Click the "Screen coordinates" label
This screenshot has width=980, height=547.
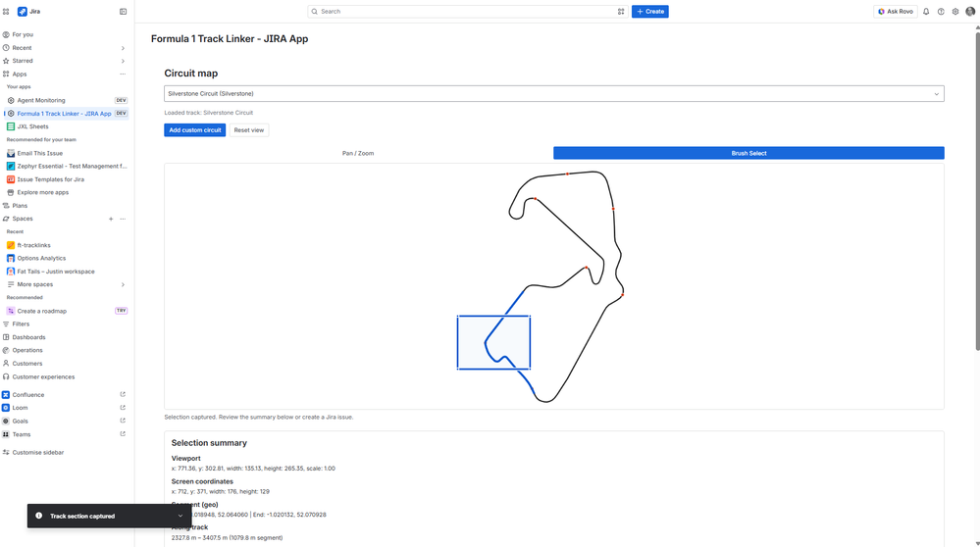(202, 481)
